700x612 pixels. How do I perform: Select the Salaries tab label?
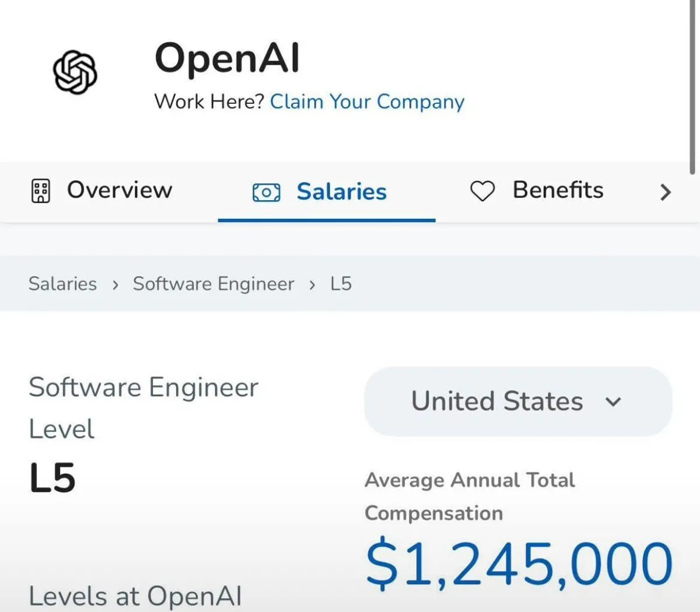(x=341, y=191)
